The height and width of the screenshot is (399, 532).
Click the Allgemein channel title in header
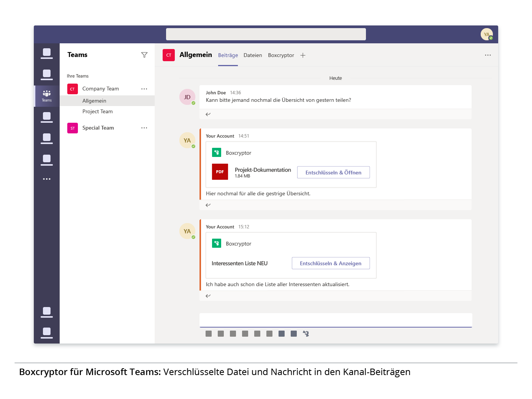196,55
